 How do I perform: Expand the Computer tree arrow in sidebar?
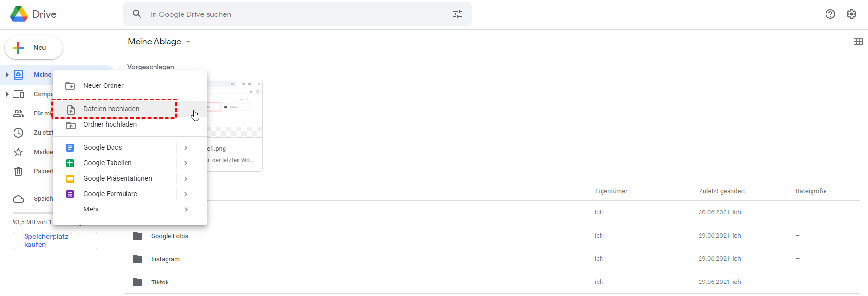point(7,94)
